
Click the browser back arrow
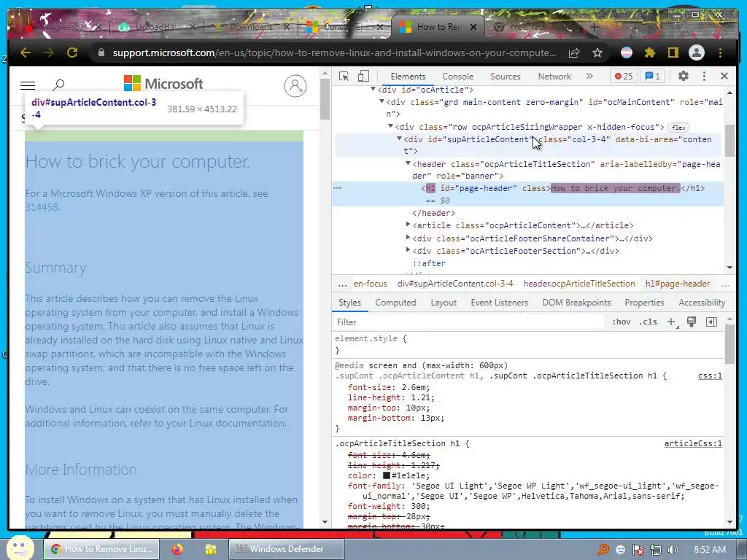coord(26,52)
